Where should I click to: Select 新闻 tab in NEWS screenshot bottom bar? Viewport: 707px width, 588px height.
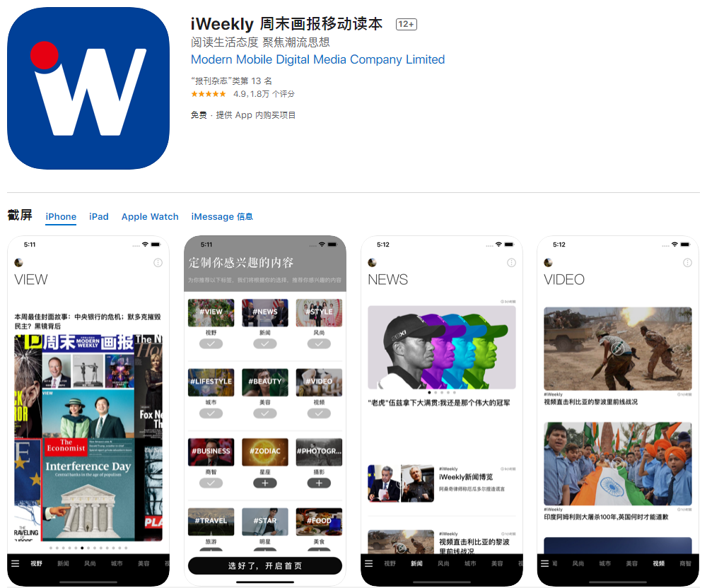coord(416,564)
